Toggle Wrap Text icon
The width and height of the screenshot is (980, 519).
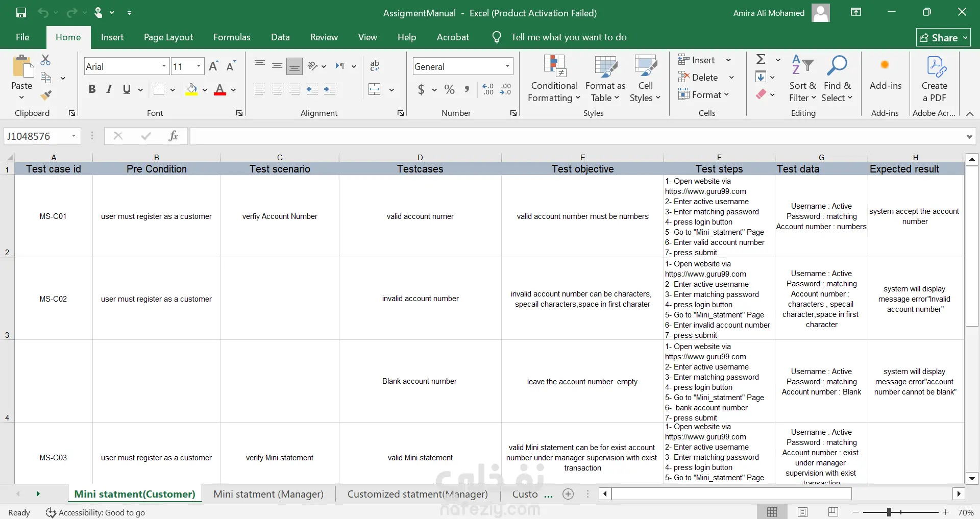point(375,66)
